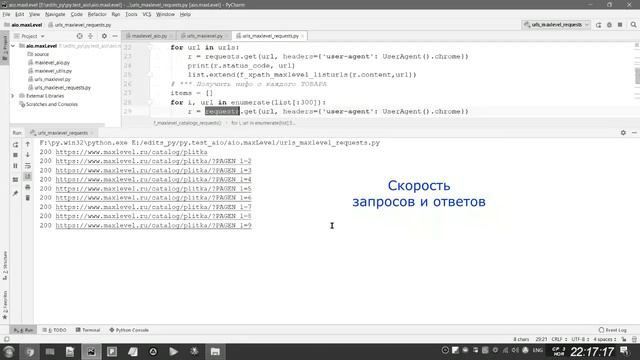This screenshot has height=360, width=640.
Task: Open the Tools menu
Action: (x=131, y=14)
